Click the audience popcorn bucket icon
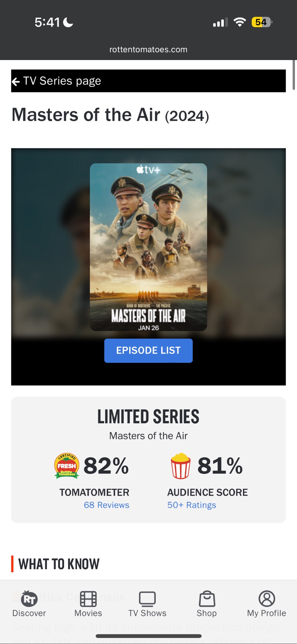The width and height of the screenshot is (297, 644). click(181, 466)
